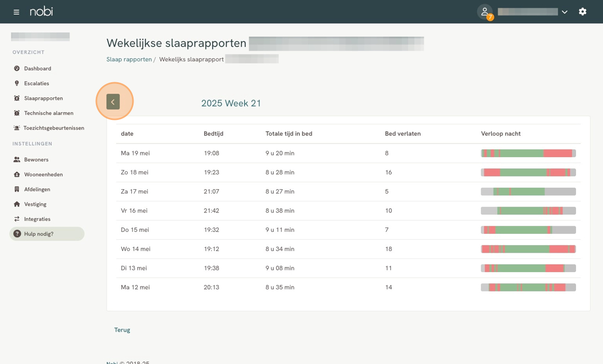Click the Integraties arrows icon
Viewport: 603px width, 364px height.
tap(17, 219)
